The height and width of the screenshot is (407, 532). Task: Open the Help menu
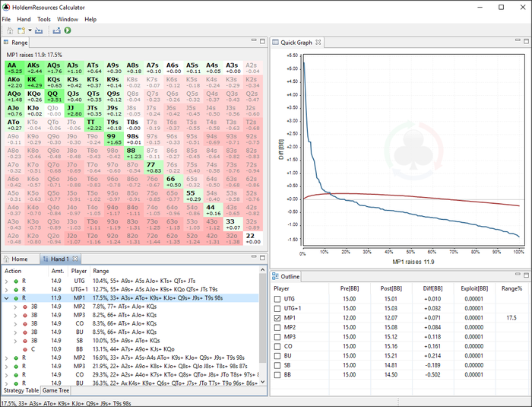pyautogui.click(x=90, y=19)
